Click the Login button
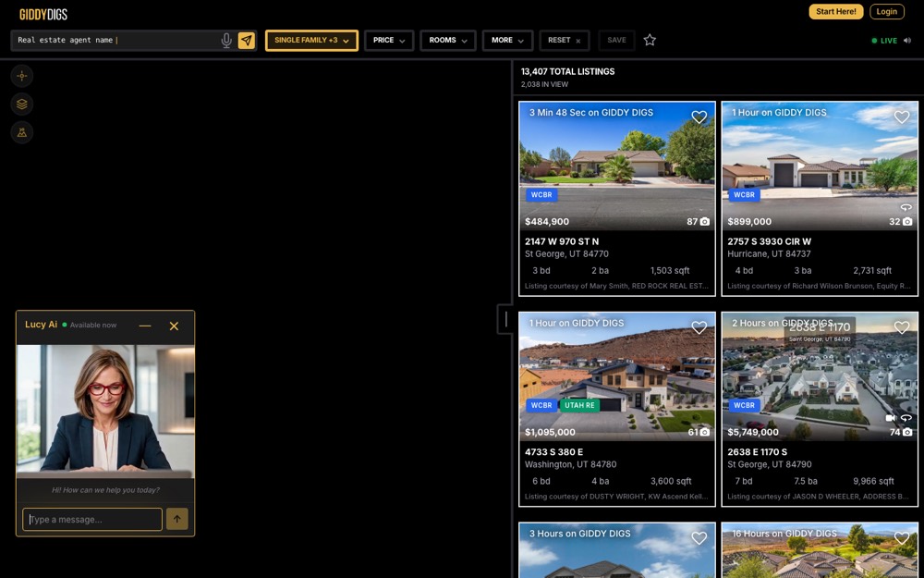924x578 pixels. tap(886, 12)
